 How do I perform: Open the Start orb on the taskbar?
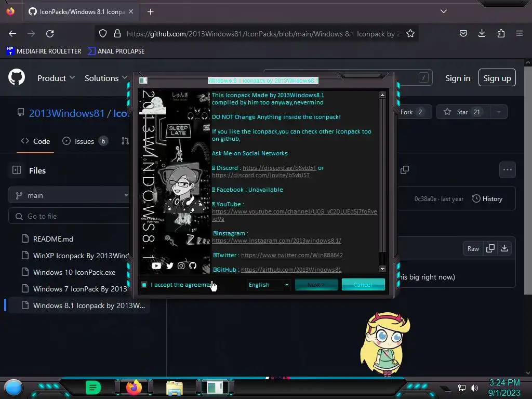14,388
